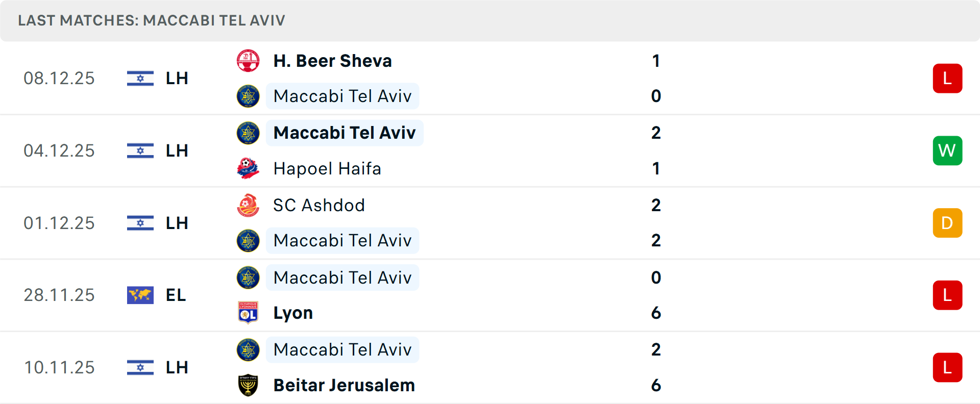Screen dimensions: 980x404
Task: Click the LAST MATCHES: MACCABI TEL AVIV header
Action: pyautogui.click(x=152, y=20)
